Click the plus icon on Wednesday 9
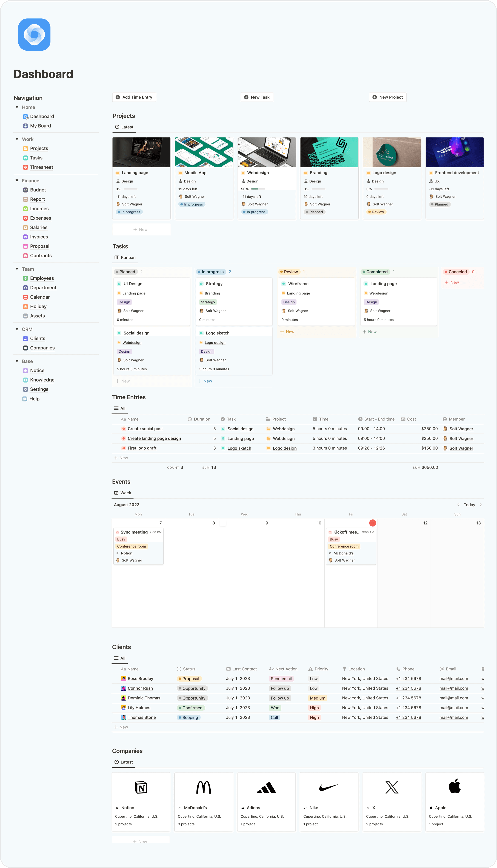 coord(222,523)
